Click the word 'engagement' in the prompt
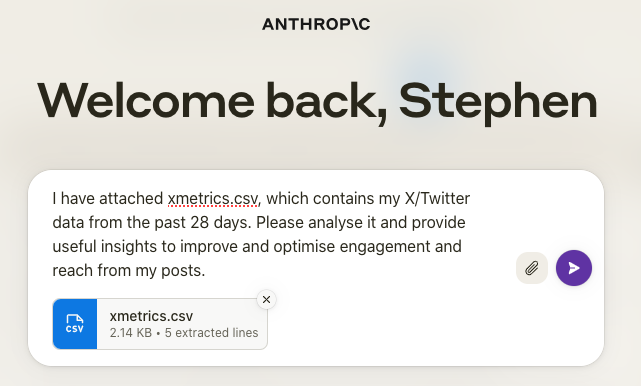 point(385,247)
